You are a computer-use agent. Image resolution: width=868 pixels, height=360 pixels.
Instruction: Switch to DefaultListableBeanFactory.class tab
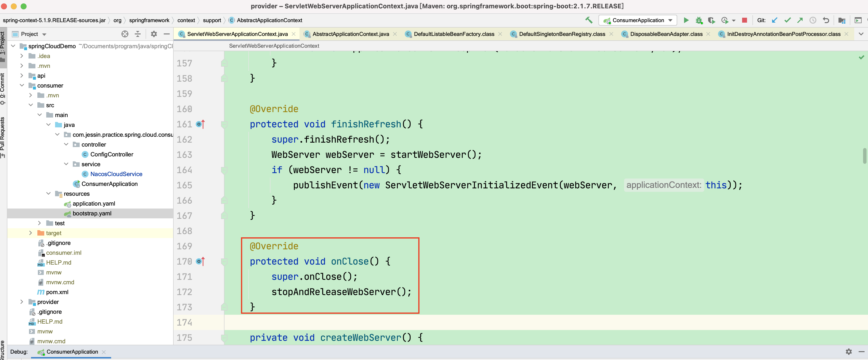click(453, 34)
